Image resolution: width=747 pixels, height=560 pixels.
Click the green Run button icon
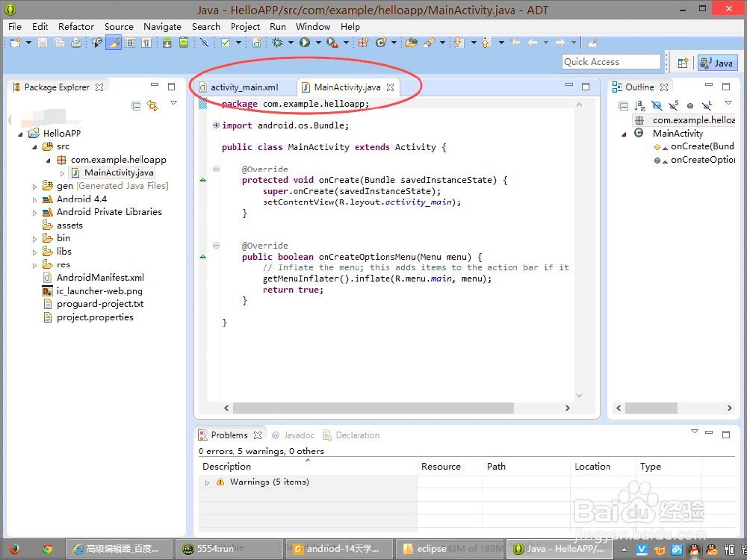pos(305,43)
